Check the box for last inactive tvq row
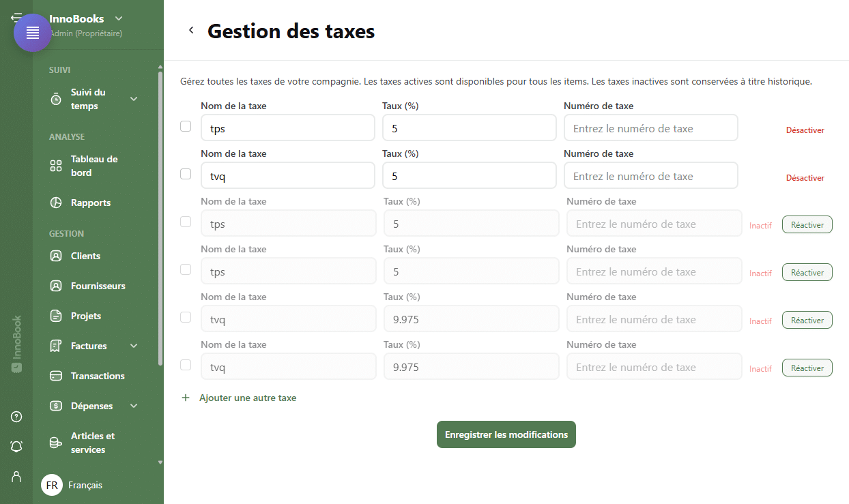Image resolution: width=849 pixels, height=504 pixels. click(x=186, y=365)
